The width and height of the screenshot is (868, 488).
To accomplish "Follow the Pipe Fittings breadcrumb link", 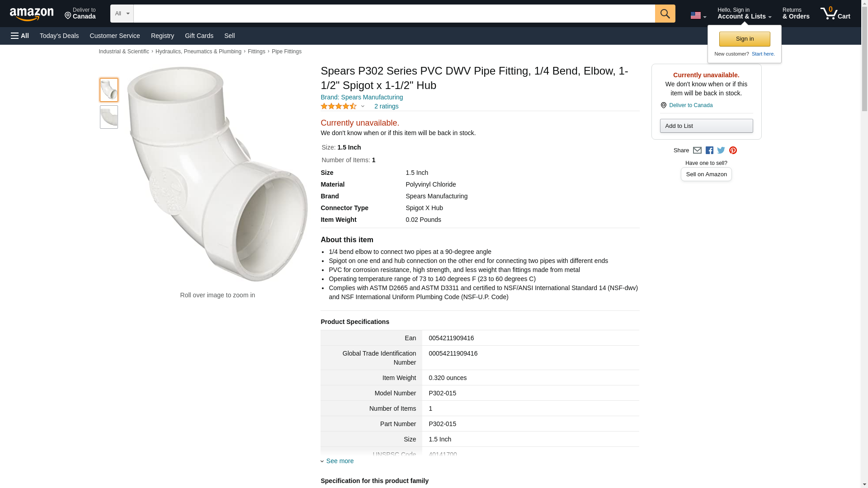I will coord(287,52).
